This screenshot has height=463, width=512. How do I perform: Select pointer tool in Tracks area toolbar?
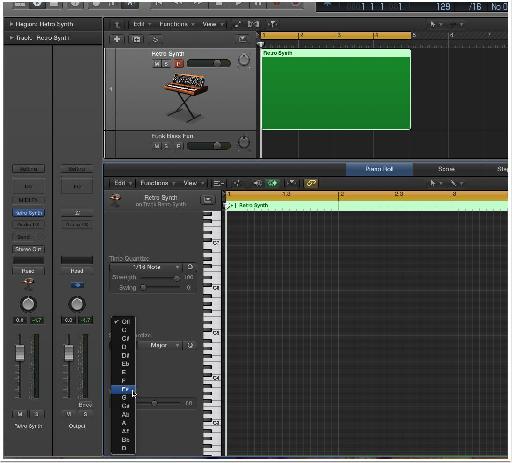[433, 24]
